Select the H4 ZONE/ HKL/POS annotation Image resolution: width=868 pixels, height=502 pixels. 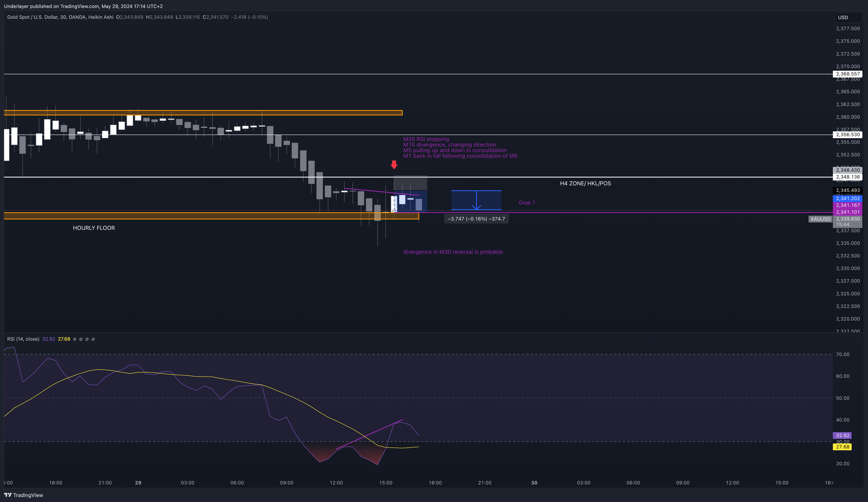click(x=585, y=184)
